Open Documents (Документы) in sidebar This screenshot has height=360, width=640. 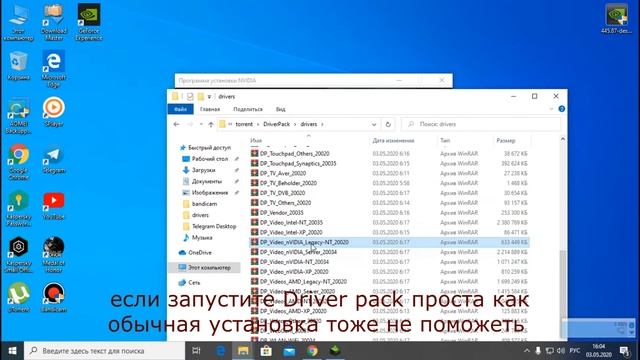(x=207, y=181)
